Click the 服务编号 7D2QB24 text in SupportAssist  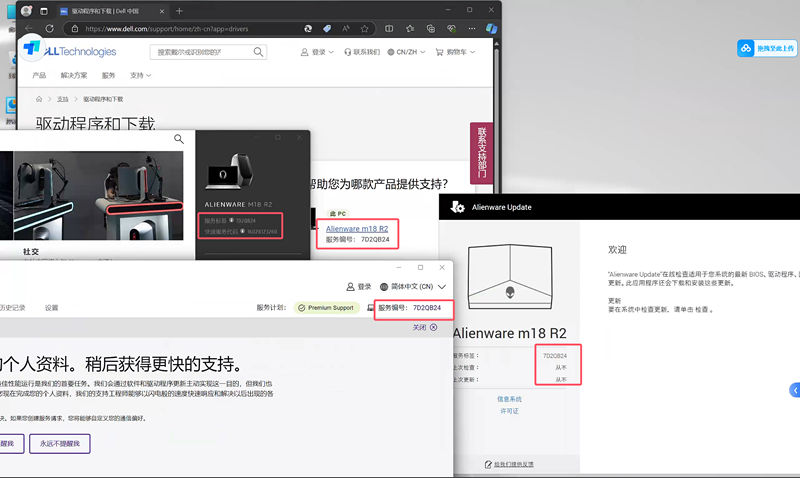click(x=409, y=308)
